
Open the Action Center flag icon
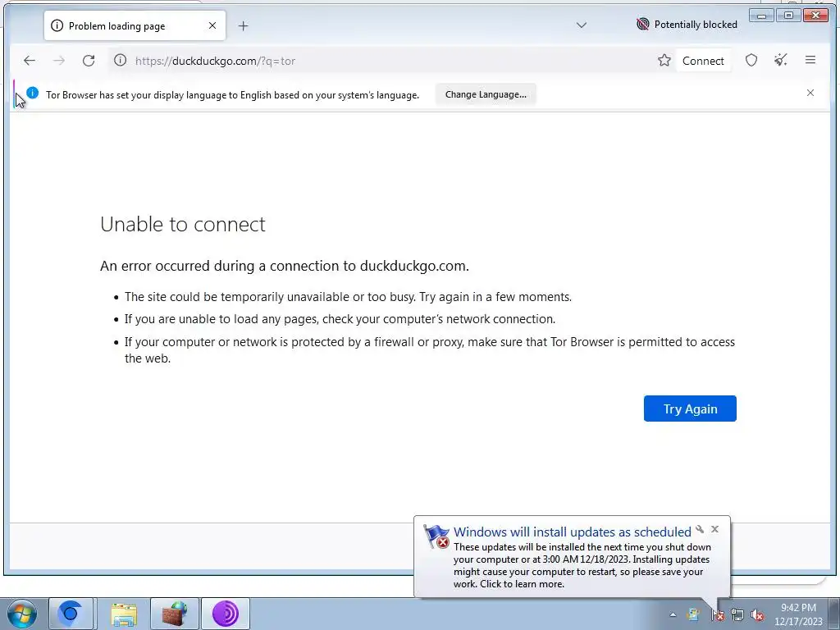coord(718,614)
